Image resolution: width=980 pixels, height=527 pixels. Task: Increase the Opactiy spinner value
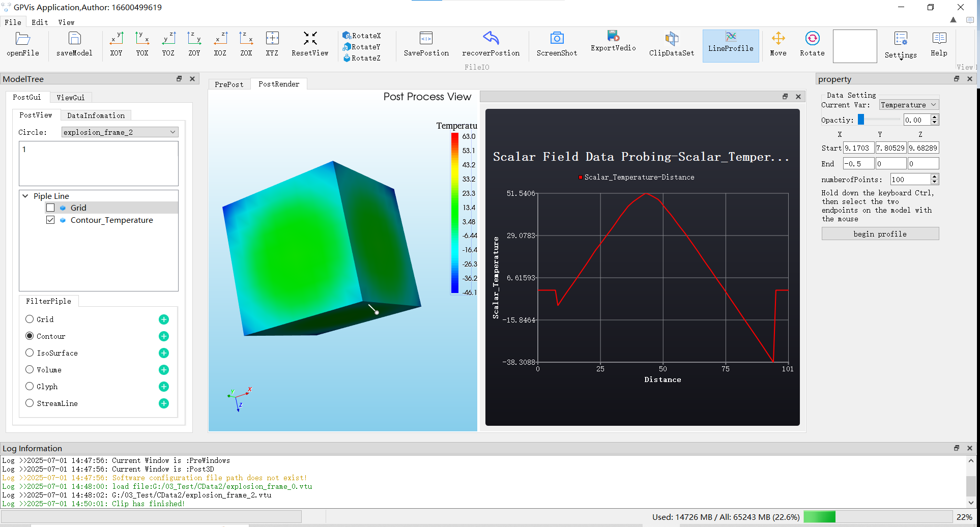click(935, 118)
